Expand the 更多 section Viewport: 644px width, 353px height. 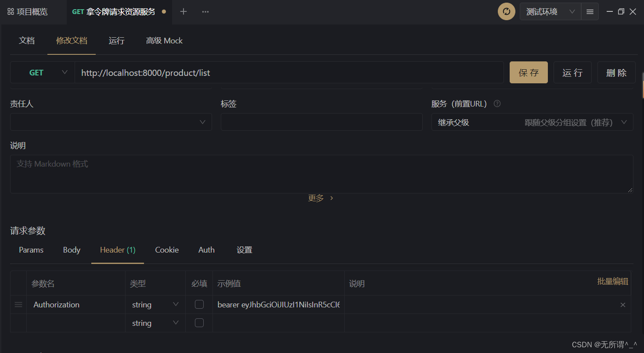321,198
